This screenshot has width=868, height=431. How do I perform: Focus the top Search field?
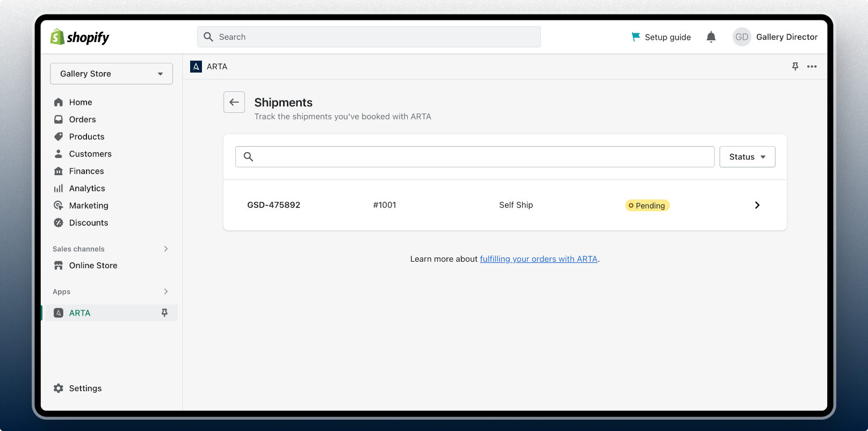(369, 37)
